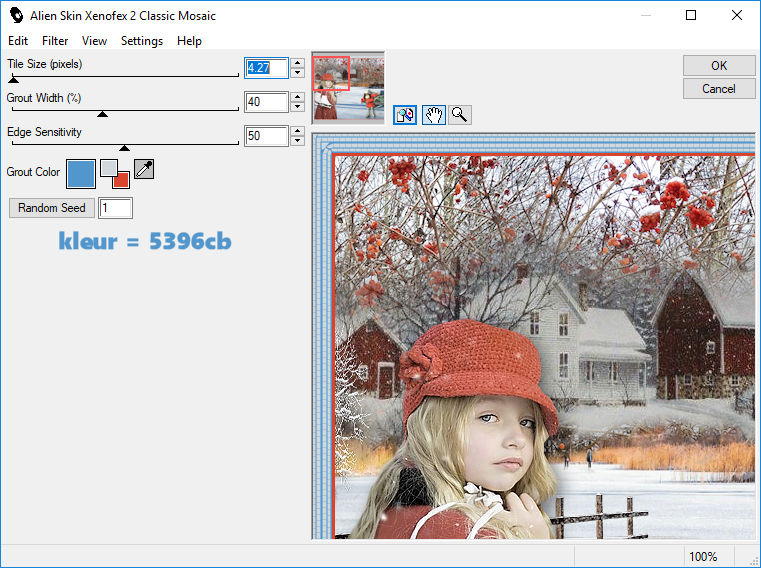The width and height of the screenshot is (761, 568).
Task: Click the Edge Sensitivity value field
Action: tap(266, 136)
